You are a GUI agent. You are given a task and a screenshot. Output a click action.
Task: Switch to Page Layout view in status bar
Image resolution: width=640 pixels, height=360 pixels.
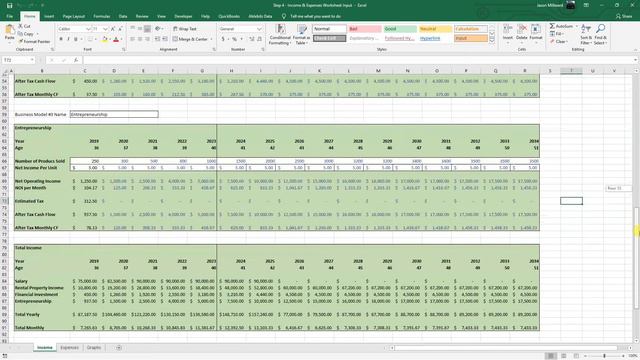click(x=564, y=356)
